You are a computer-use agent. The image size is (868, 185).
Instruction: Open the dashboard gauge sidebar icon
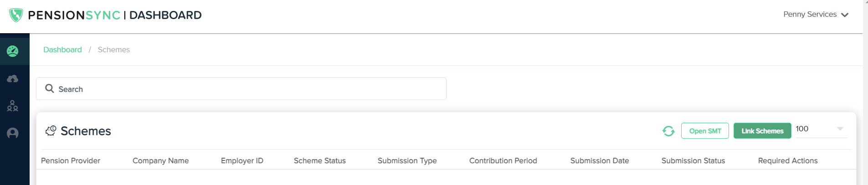[13, 51]
